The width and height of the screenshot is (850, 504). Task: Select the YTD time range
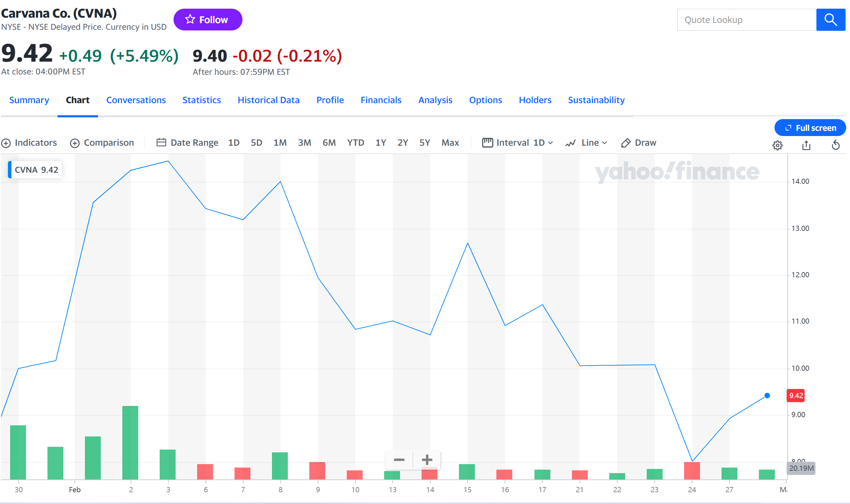pyautogui.click(x=355, y=143)
